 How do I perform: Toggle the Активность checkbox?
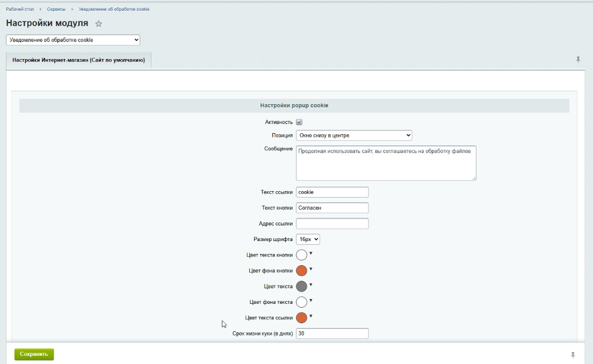[299, 122]
